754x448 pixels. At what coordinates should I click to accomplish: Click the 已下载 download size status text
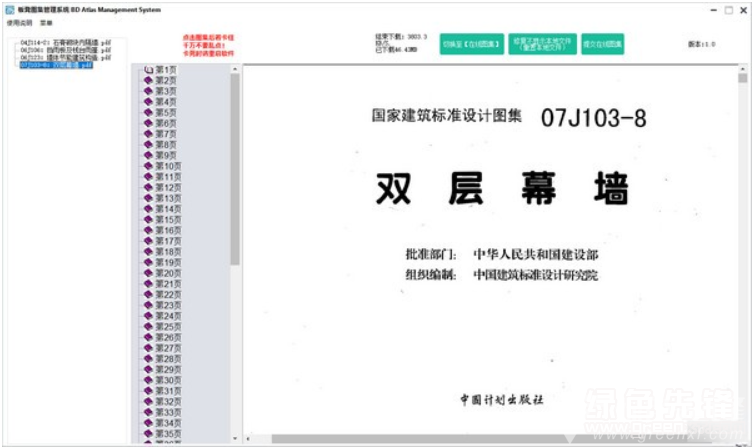(396, 50)
